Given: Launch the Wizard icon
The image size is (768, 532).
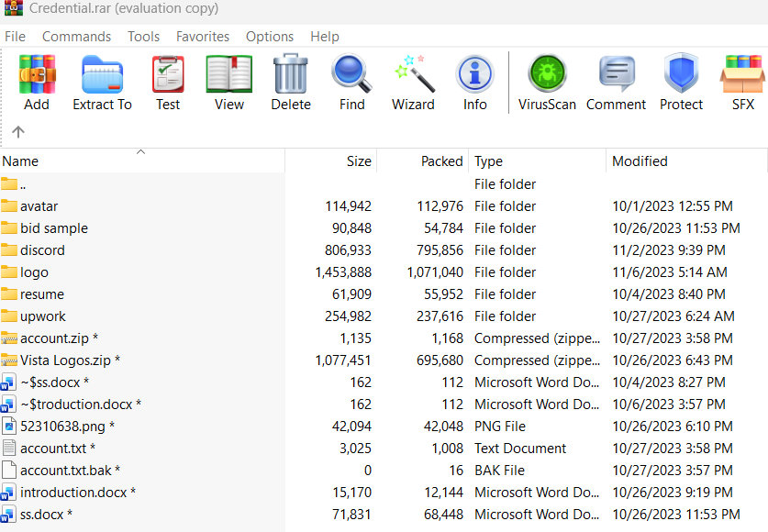Looking at the screenshot, I should [413, 73].
